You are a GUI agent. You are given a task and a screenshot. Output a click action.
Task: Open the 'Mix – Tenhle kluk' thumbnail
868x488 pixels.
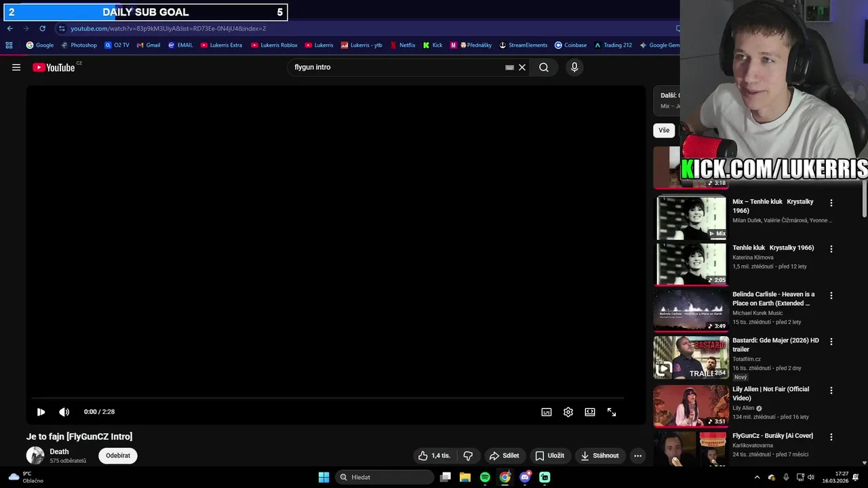tap(690, 218)
